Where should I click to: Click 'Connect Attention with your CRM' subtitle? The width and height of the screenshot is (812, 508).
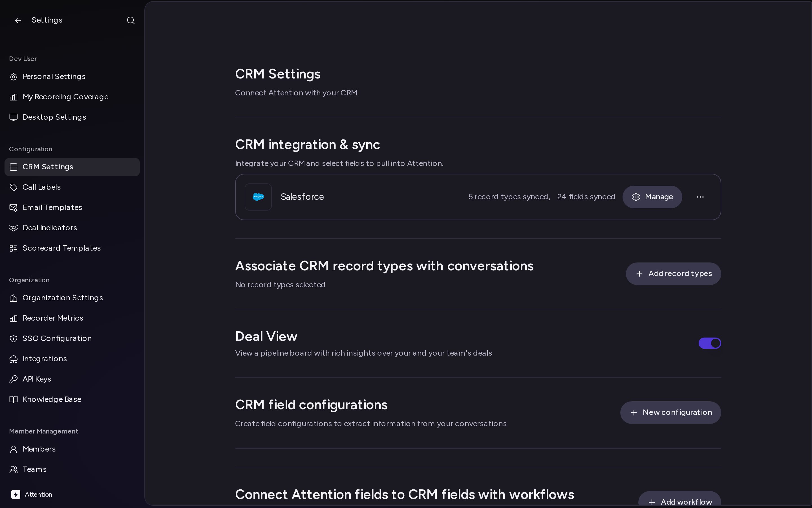[x=296, y=93]
